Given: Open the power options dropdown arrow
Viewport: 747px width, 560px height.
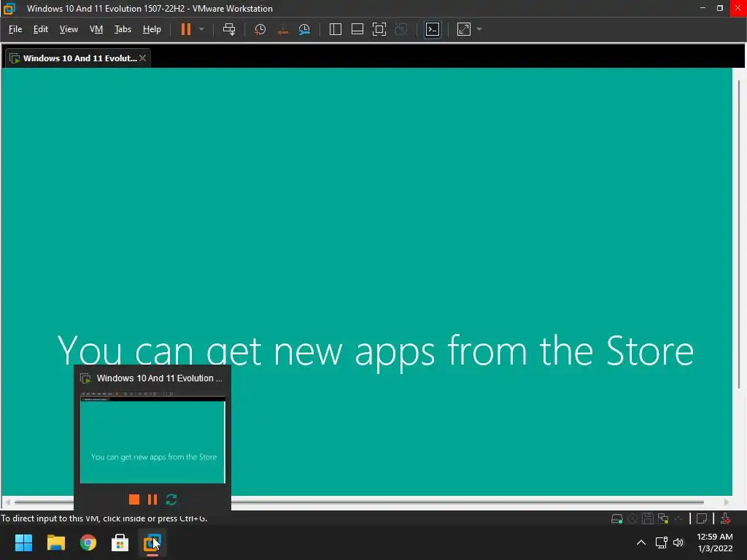Looking at the screenshot, I should click(x=201, y=29).
